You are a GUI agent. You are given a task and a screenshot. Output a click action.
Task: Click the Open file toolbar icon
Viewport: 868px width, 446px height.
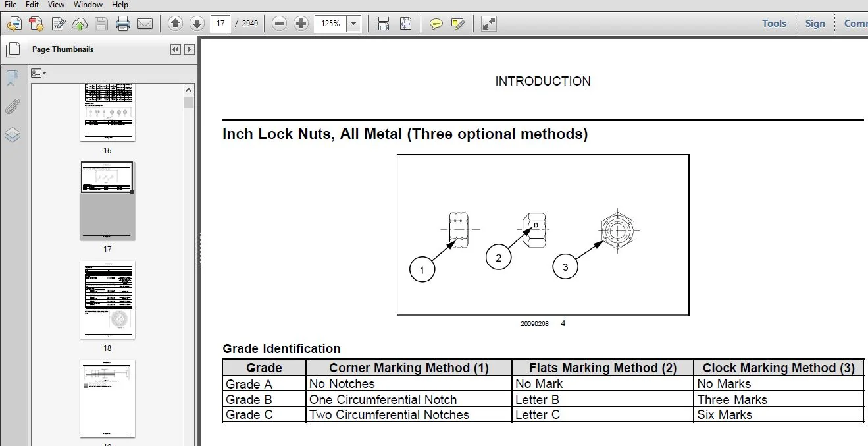point(14,24)
